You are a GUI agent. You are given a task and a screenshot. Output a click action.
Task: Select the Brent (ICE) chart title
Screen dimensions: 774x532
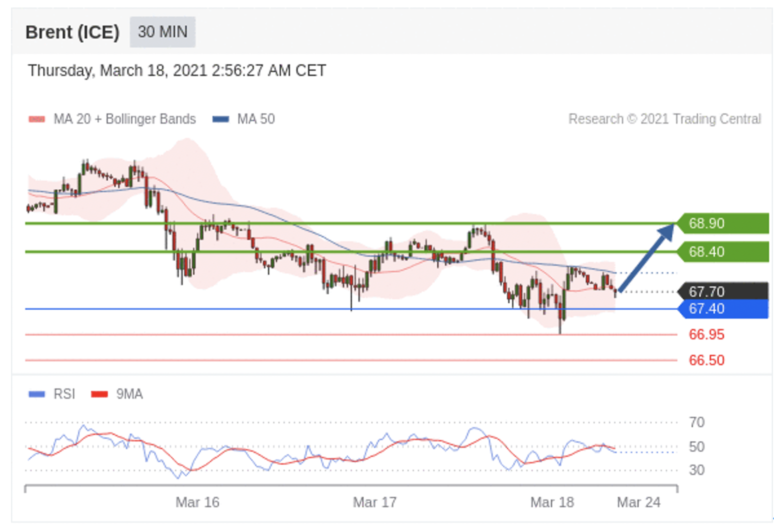pyautogui.click(x=72, y=32)
